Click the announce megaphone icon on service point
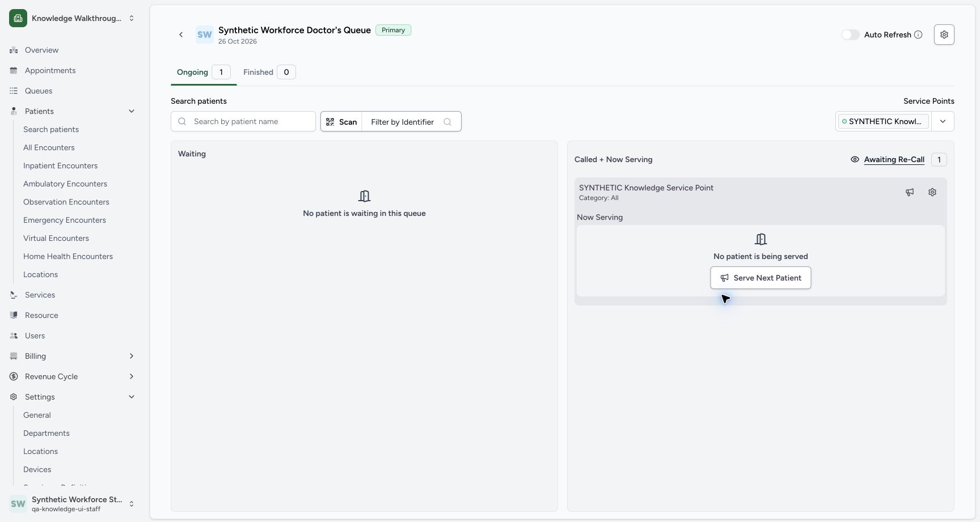This screenshot has width=980, height=522. pos(910,192)
